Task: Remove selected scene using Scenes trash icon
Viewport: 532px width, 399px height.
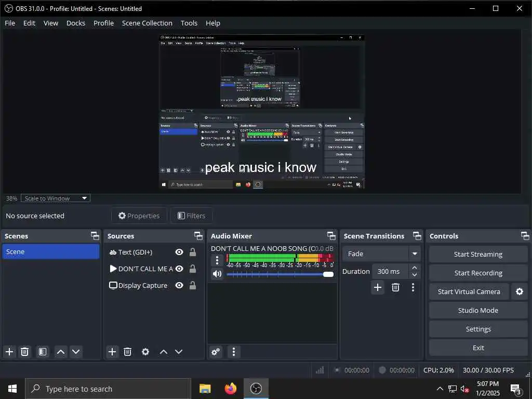Action: pos(24,352)
